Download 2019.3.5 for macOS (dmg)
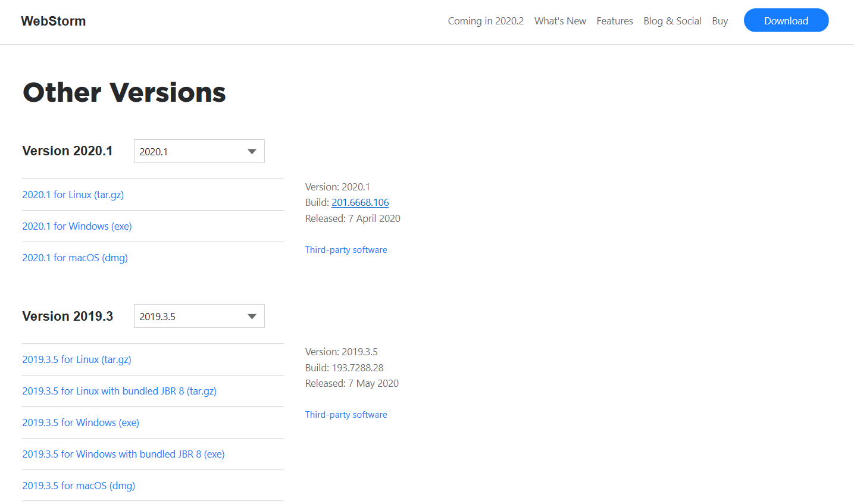 (79, 485)
